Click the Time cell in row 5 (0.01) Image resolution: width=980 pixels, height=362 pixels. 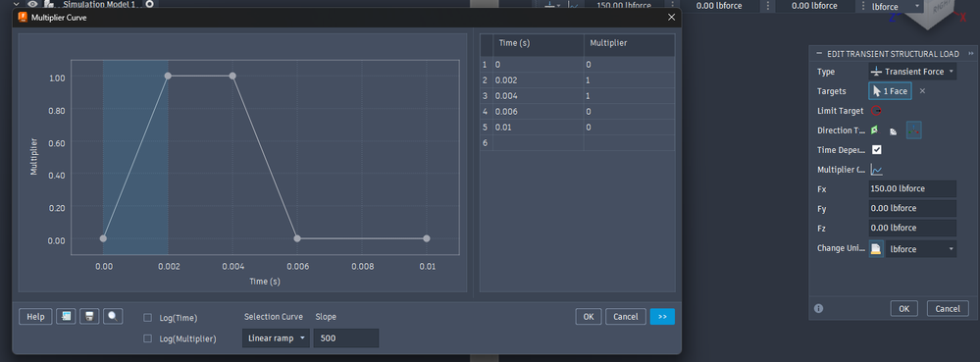(539, 127)
